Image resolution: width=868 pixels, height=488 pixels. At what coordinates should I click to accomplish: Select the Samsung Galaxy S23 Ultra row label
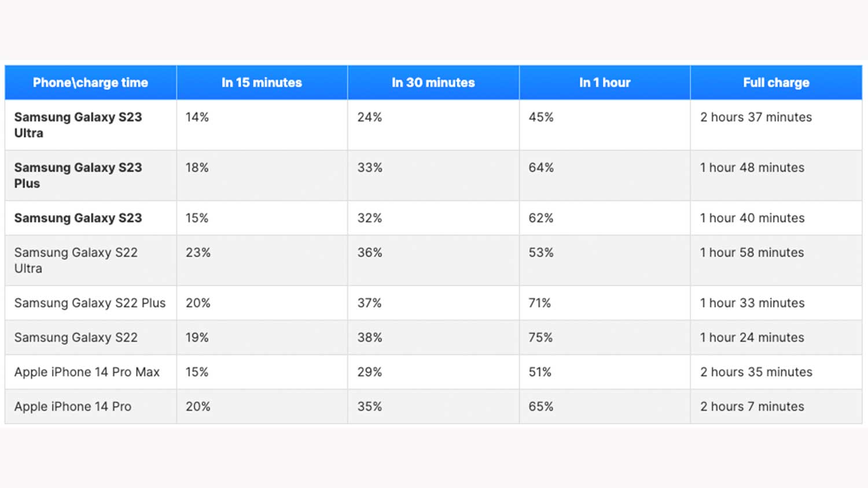(78, 125)
